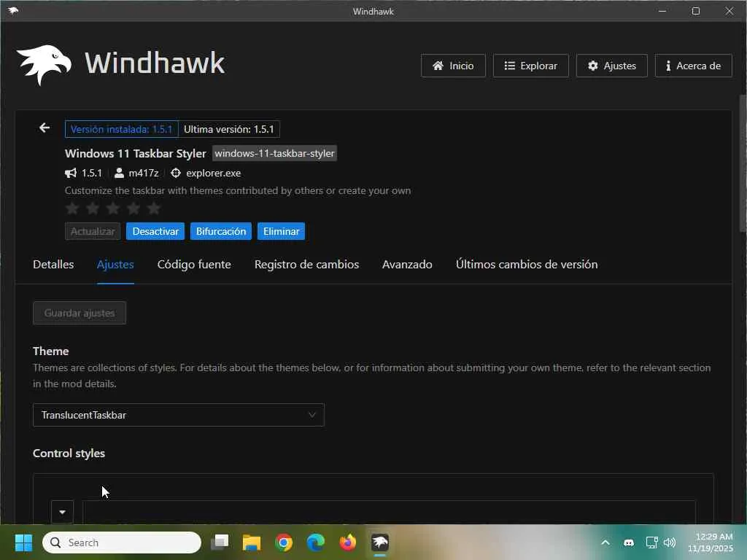
Task: Show hidden system tray icons chevron
Action: (605, 542)
